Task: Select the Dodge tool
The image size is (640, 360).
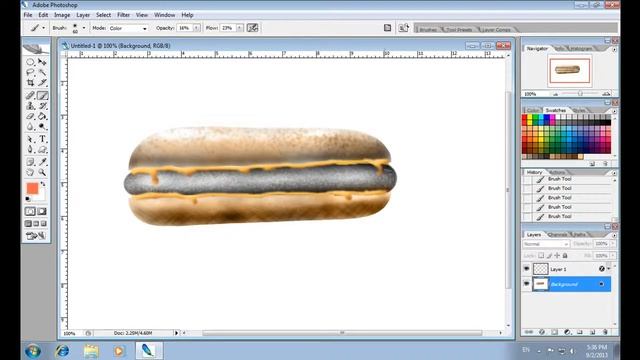Action: coord(42,127)
